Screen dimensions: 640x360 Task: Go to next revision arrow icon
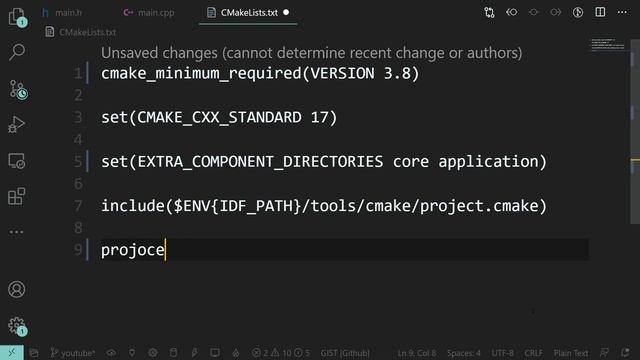pos(556,12)
